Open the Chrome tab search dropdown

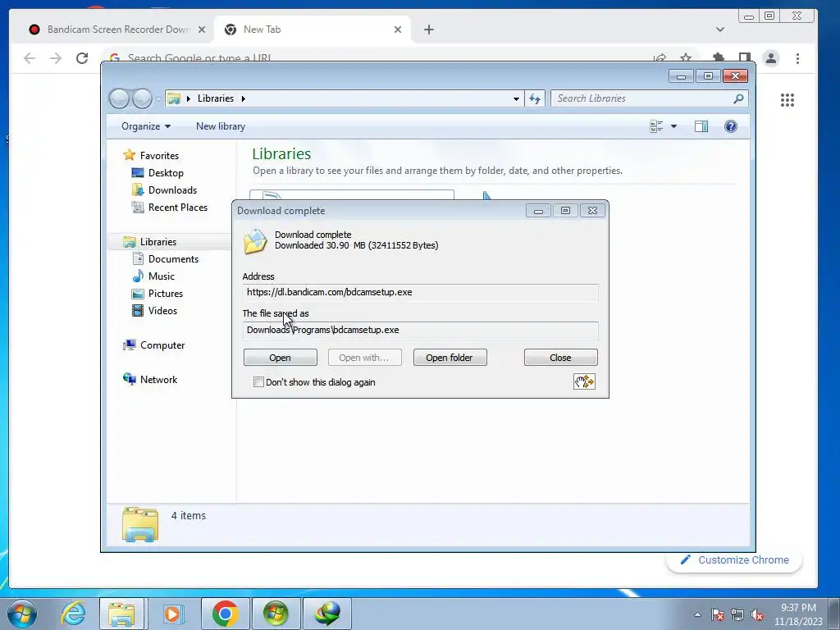click(x=720, y=30)
